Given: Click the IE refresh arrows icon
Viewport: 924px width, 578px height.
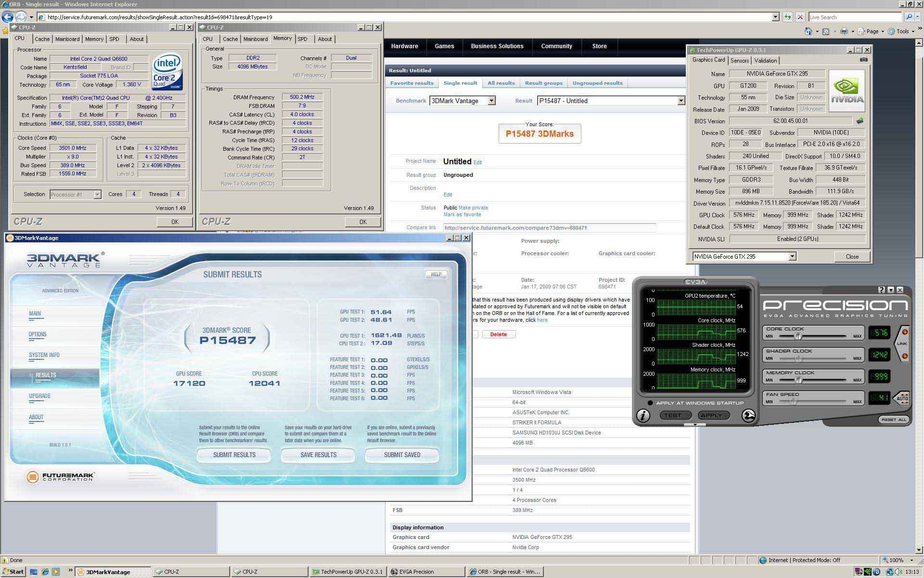Looking at the screenshot, I should (787, 17).
